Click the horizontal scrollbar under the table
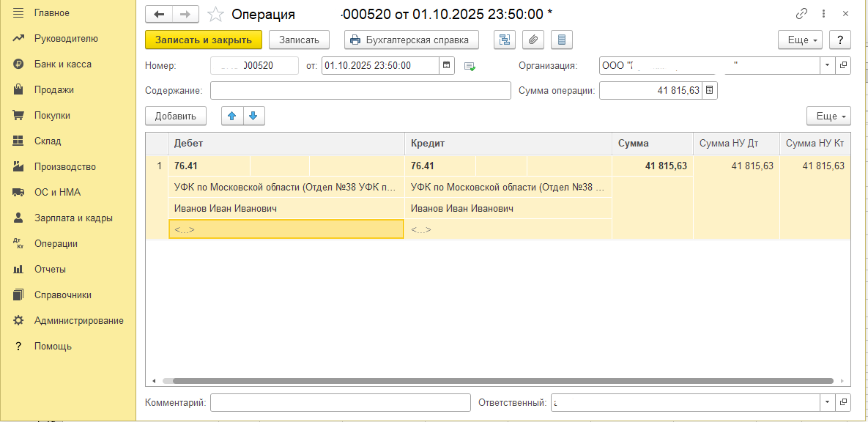The width and height of the screenshot is (868, 422). pyautogui.click(x=498, y=381)
